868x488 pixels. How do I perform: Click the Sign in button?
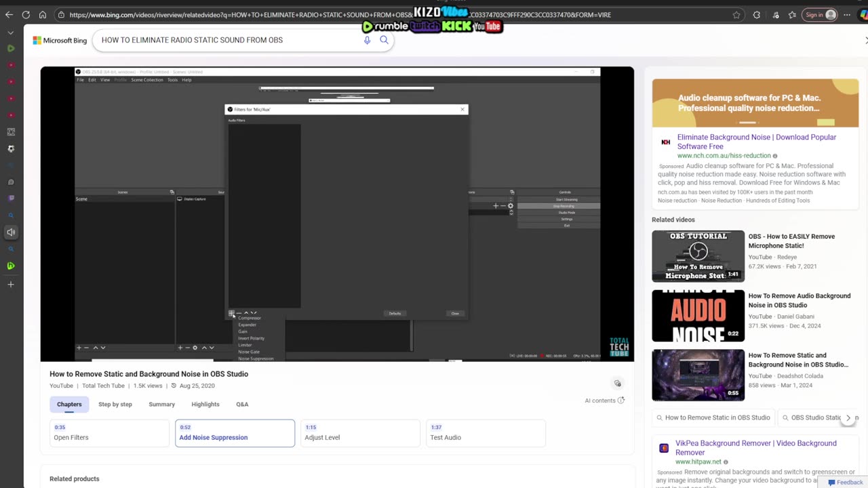[820, 15]
